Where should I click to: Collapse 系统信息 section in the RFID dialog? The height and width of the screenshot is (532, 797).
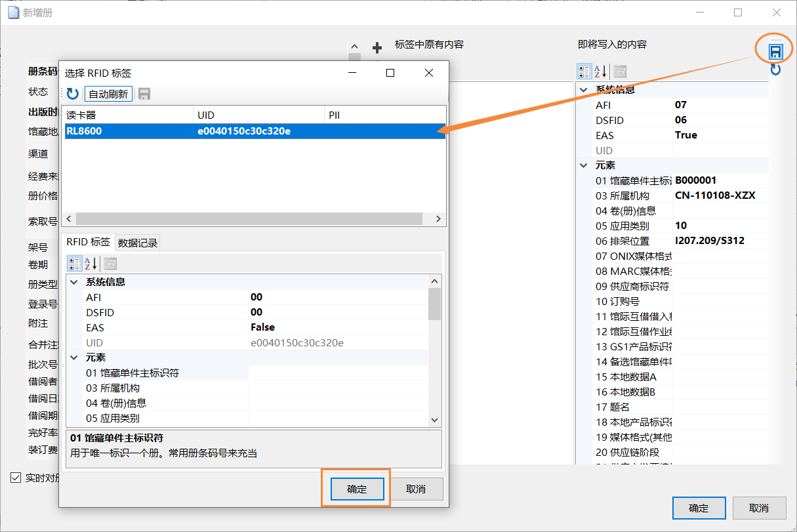[x=73, y=282]
